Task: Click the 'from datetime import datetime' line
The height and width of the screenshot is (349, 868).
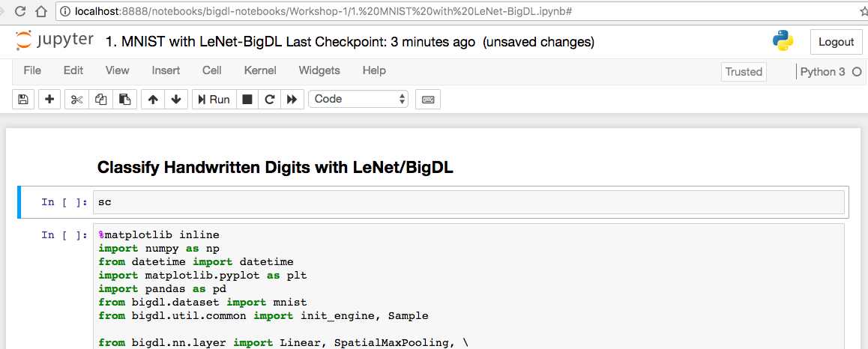Action: click(x=196, y=261)
